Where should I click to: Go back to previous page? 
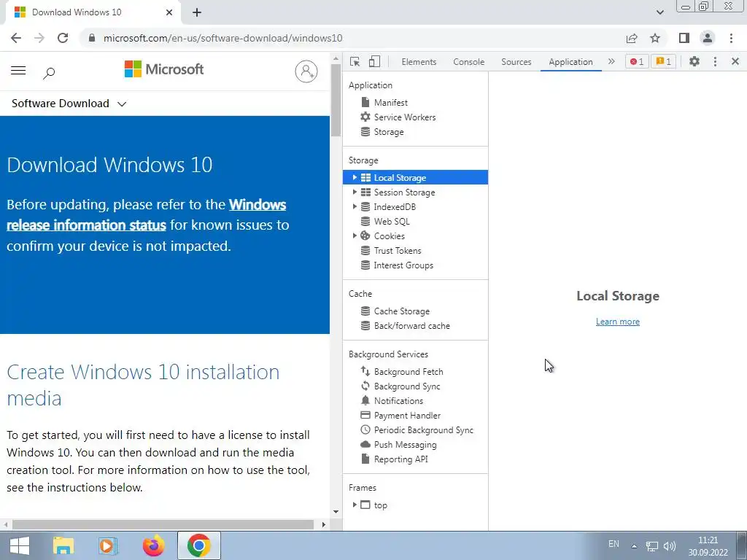point(16,38)
